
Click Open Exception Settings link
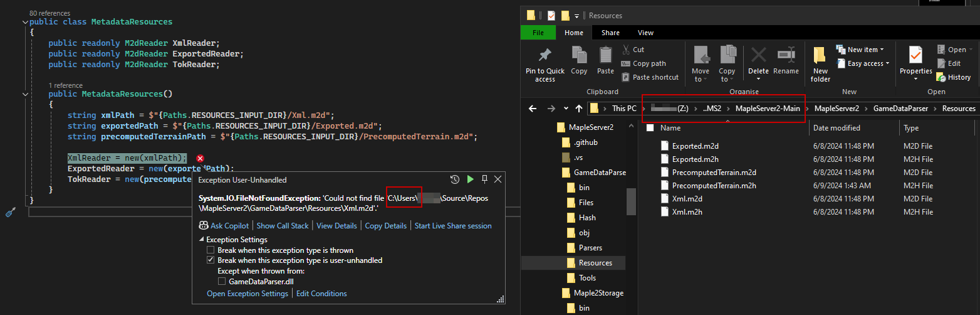tap(248, 294)
